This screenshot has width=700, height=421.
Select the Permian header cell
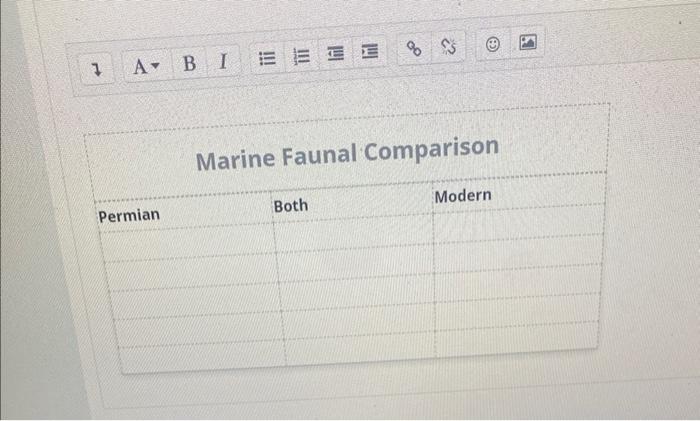pyautogui.click(x=184, y=213)
